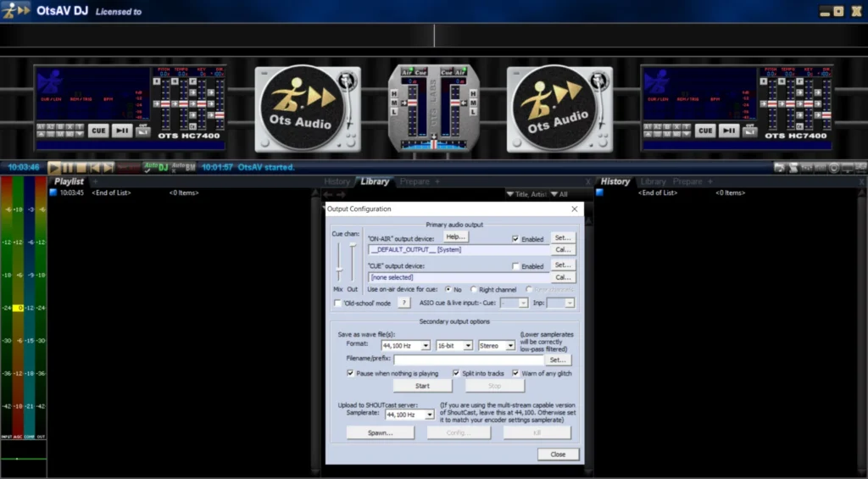Click the Spawn... button

click(381, 433)
